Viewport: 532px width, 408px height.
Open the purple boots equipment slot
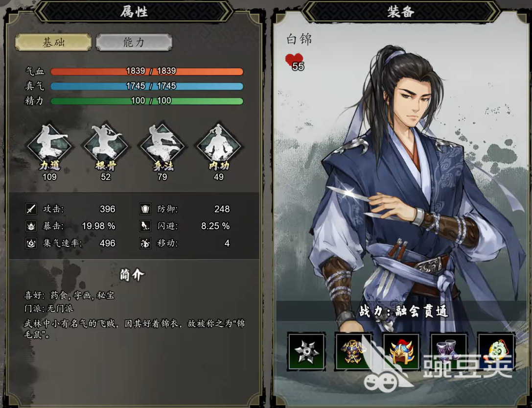pyautogui.click(x=449, y=351)
